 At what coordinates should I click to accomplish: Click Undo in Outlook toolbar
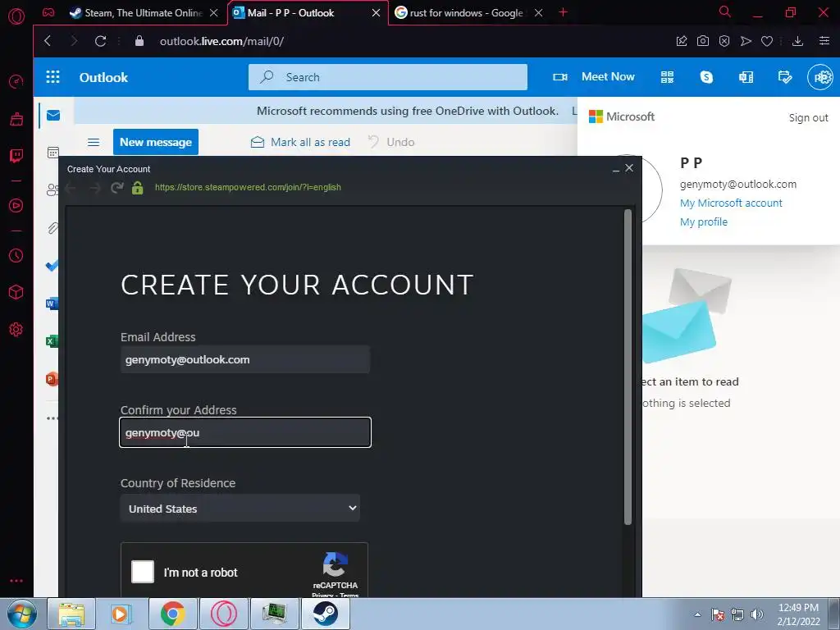(x=391, y=142)
